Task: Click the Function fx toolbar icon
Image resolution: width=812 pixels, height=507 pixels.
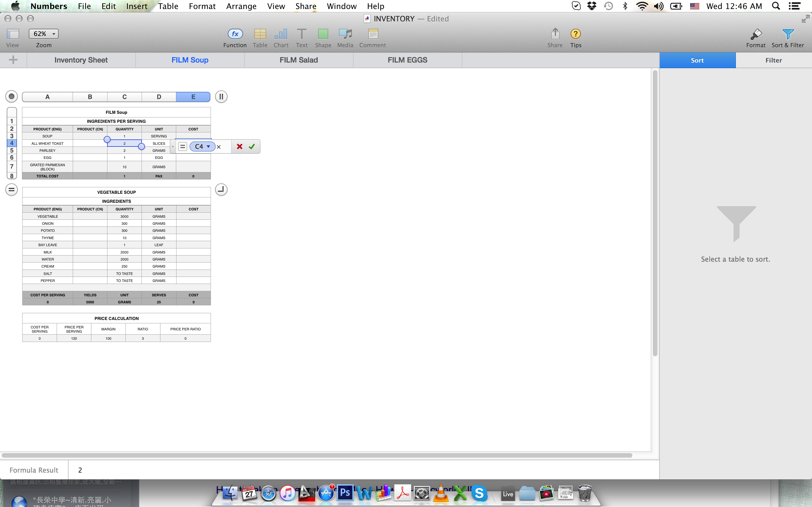Action: (x=235, y=34)
